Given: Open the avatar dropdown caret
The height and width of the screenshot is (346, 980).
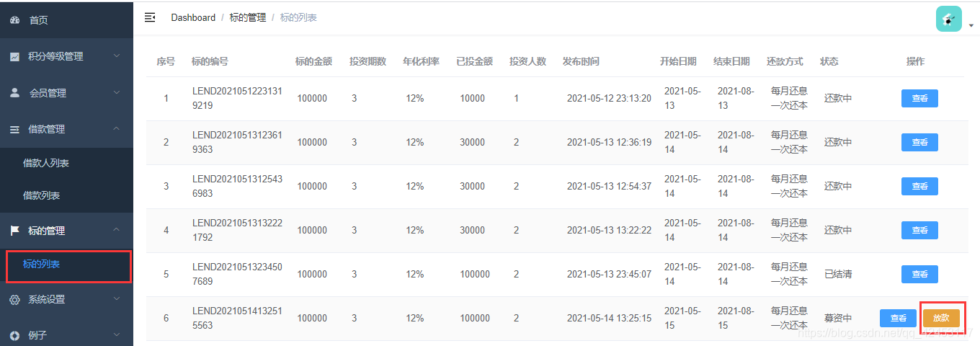Looking at the screenshot, I should (x=971, y=25).
